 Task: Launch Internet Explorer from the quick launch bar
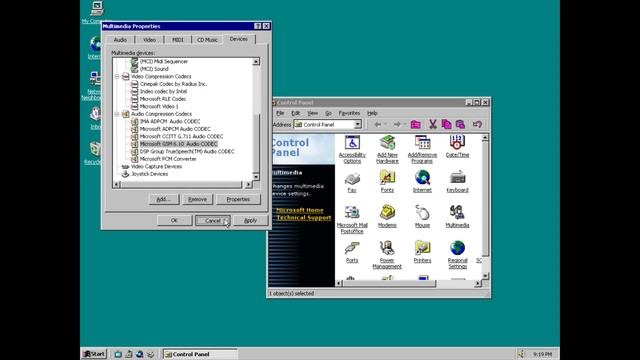coord(139,354)
